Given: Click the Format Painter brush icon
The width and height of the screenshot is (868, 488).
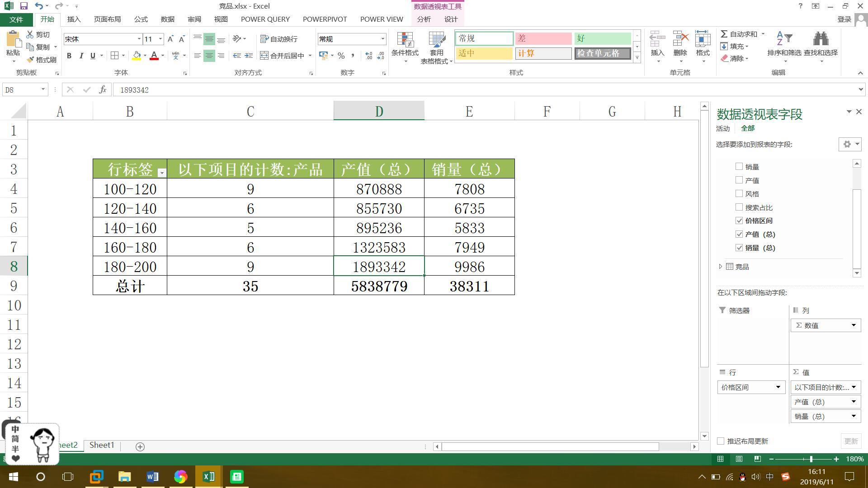Looking at the screenshot, I should tap(31, 60).
